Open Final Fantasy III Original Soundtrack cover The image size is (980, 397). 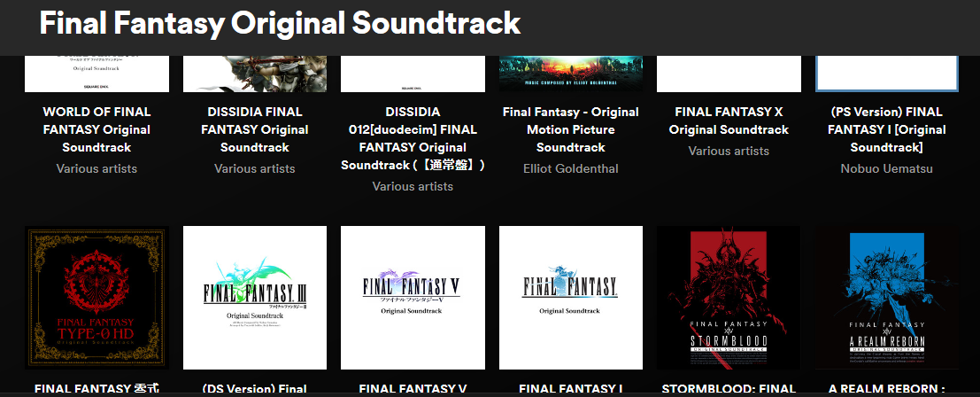(x=255, y=298)
